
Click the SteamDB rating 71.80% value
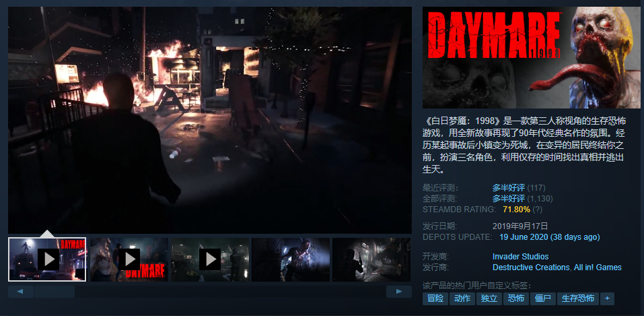coord(516,210)
